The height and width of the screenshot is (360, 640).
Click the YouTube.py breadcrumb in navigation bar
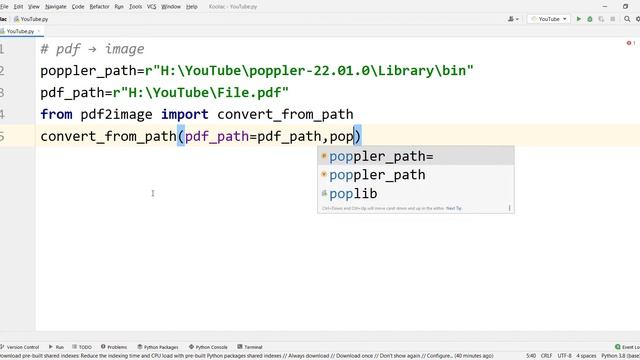[x=31, y=19]
